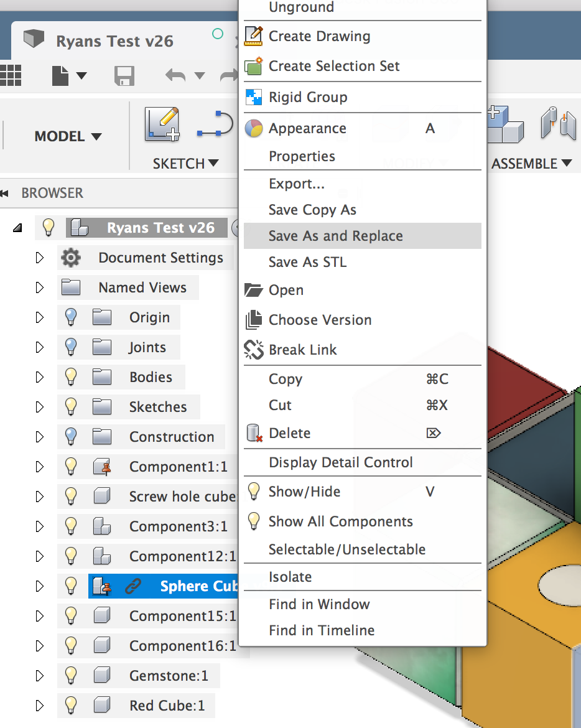Click the Named Views folder icon

pyautogui.click(x=71, y=287)
